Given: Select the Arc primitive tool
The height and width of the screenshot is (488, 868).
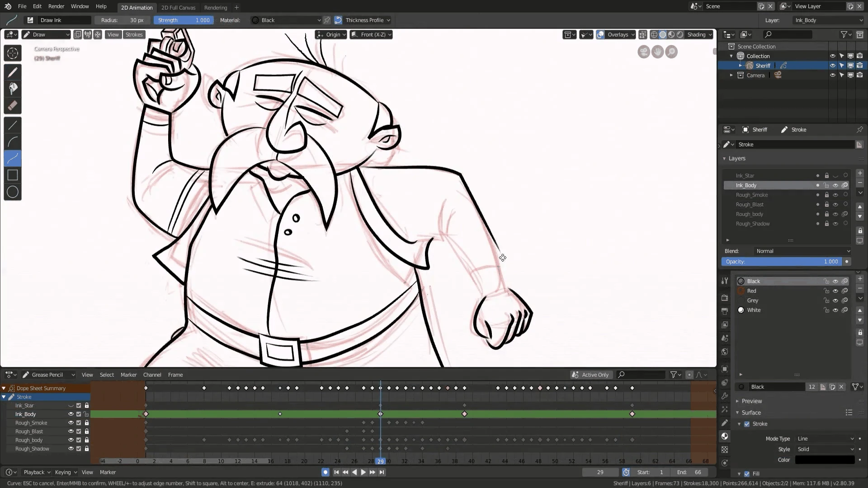Looking at the screenshot, I should pos(13,142).
